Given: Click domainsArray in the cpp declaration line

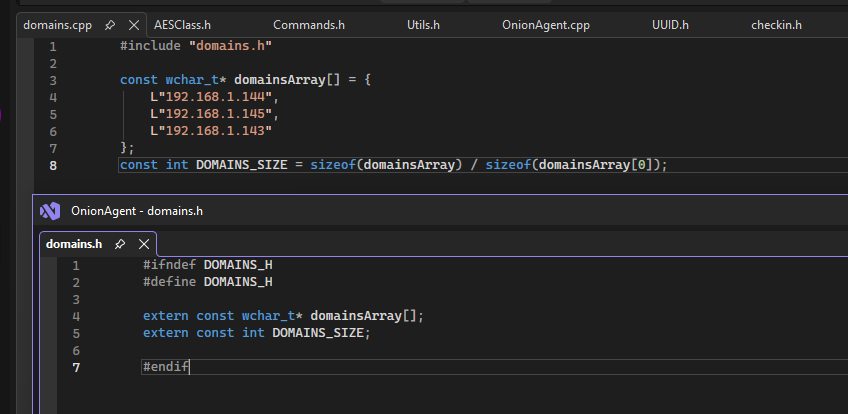Looking at the screenshot, I should click(280, 80).
